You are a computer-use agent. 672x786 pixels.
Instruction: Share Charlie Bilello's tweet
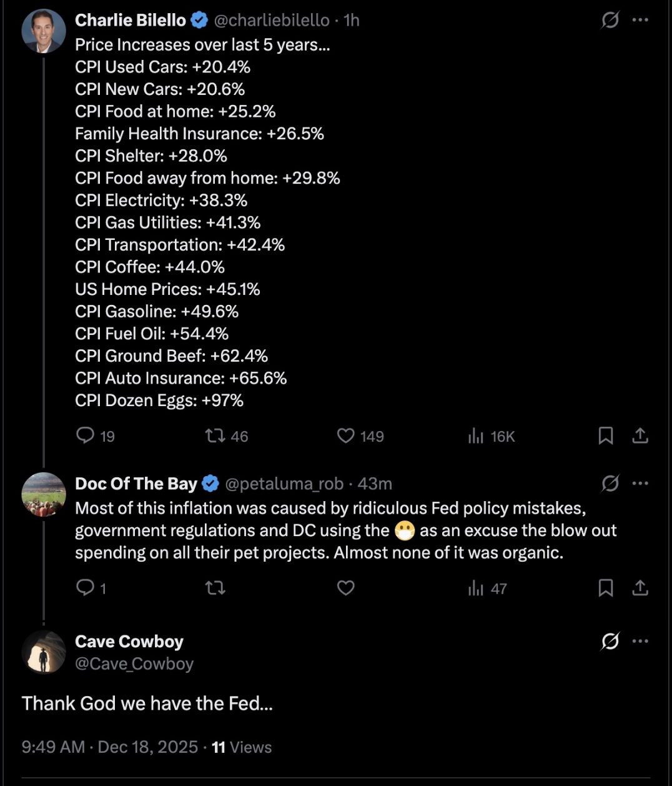[640, 435]
